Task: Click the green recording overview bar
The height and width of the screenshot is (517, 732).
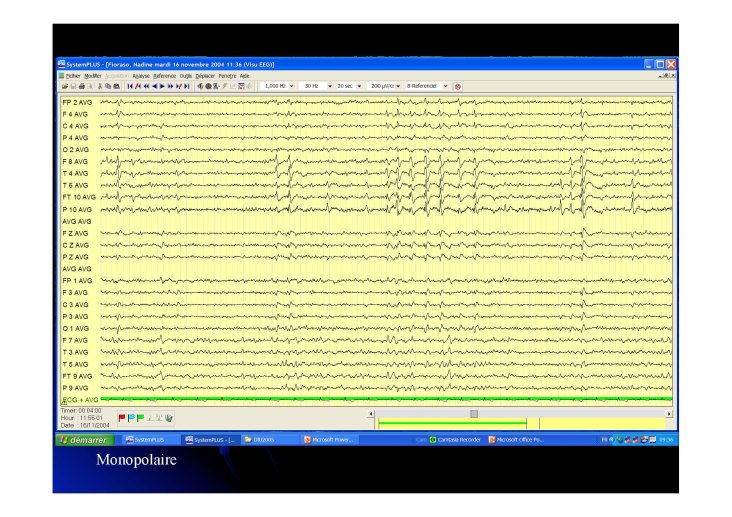Action: [452, 423]
